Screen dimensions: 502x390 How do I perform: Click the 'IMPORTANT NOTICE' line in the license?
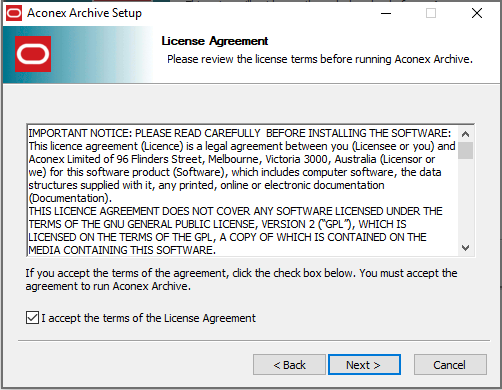tap(240, 133)
